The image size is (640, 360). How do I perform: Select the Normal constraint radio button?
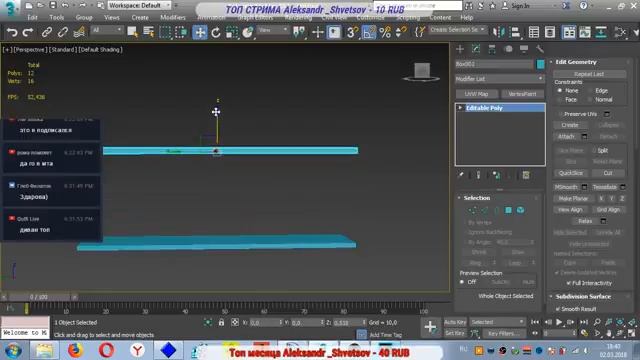click(x=589, y=100)
